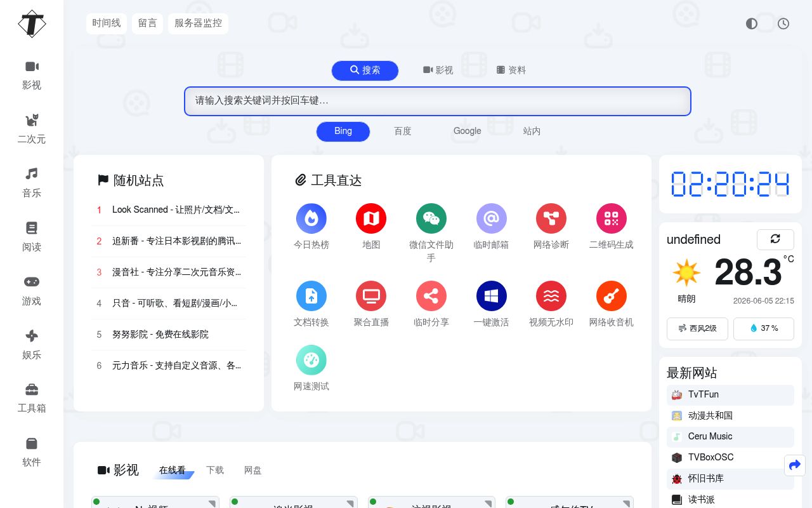
Task: Switch to the 网盘 tab
Action: click(x=253, y=471)
